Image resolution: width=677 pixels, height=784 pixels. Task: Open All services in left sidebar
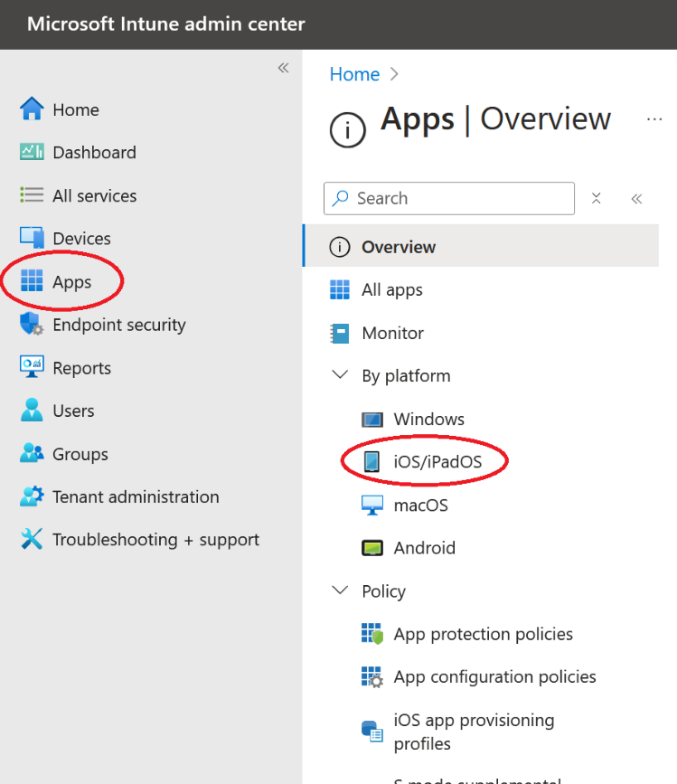click(95, 195)
